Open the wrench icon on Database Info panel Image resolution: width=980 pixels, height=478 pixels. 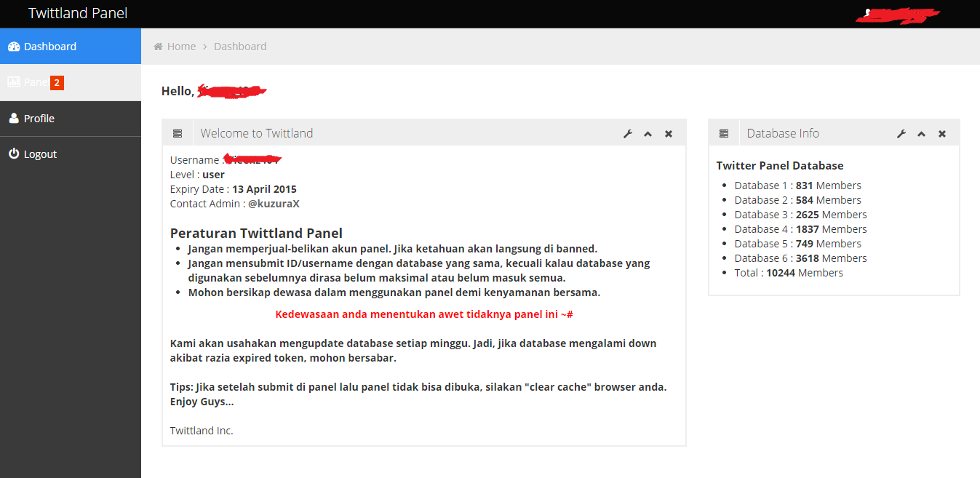click(x=901, y=133)
